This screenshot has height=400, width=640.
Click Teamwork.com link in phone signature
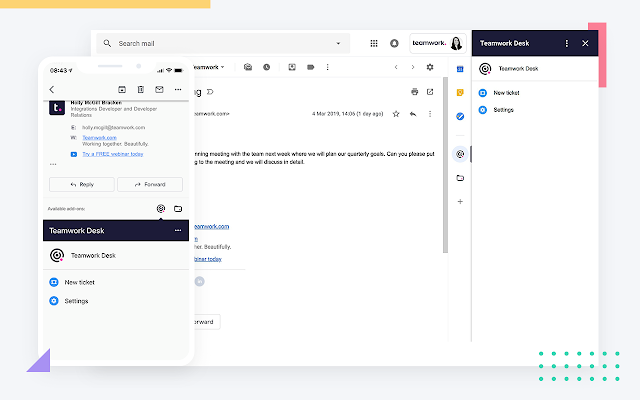click(x=100, y=138)
